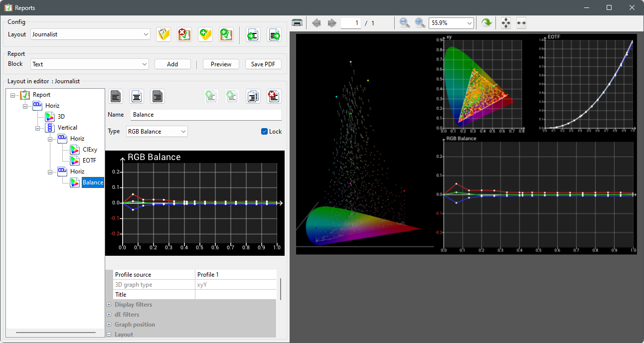Viewport: 644px width, 343px height.
Task: Click the delete layout icon with red X
Action: [184, 34]
